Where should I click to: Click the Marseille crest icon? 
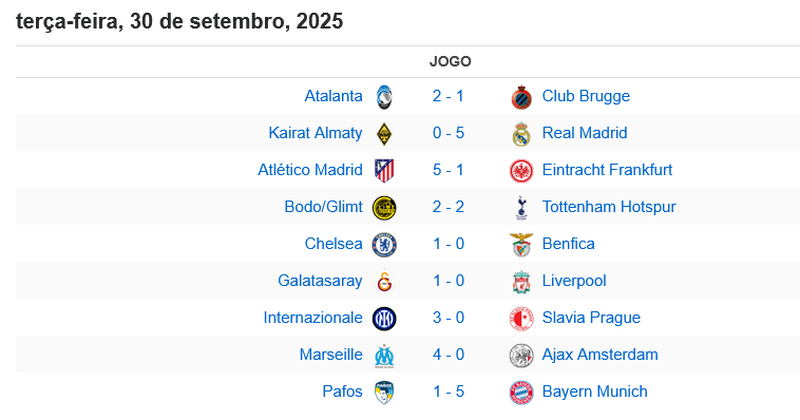384,355
